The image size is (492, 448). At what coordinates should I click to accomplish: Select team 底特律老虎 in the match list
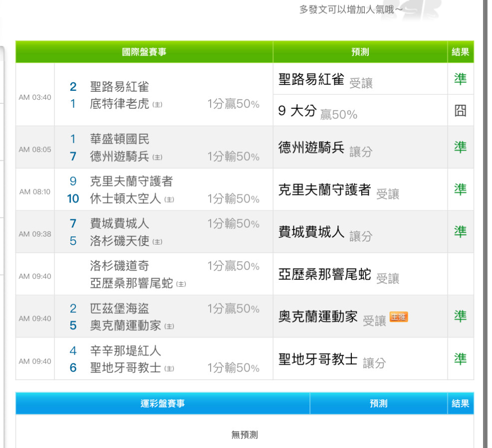pyautogui.click(x=120, y=104)
